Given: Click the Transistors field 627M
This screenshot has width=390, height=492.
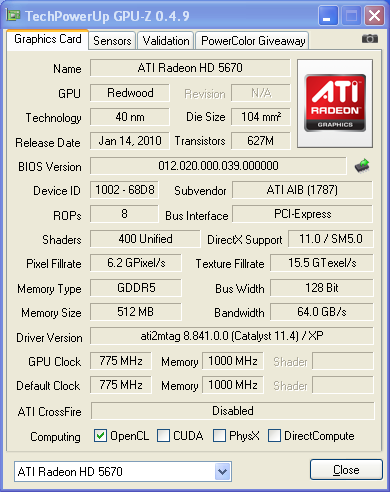Looking at the screenshot, I should pos(261,141).
